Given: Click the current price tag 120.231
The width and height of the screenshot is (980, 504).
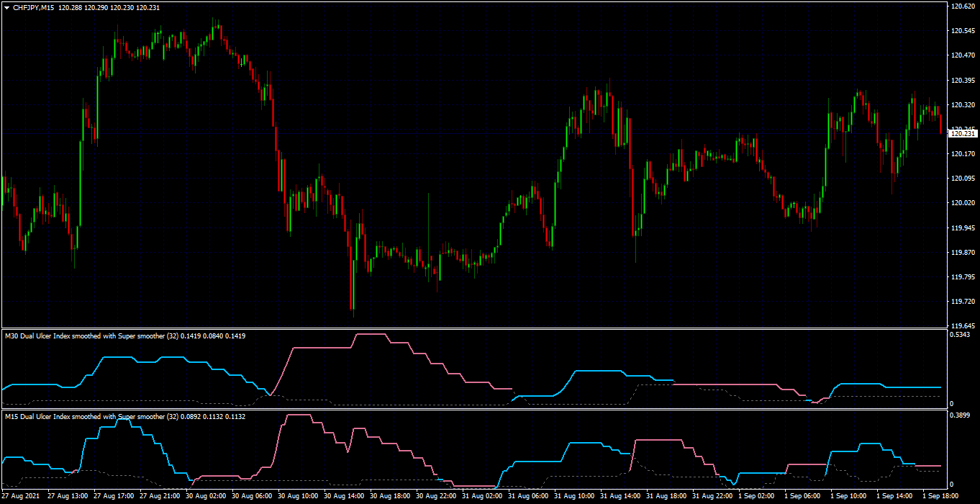Looking at the screenshot, I should click(963, 133).
